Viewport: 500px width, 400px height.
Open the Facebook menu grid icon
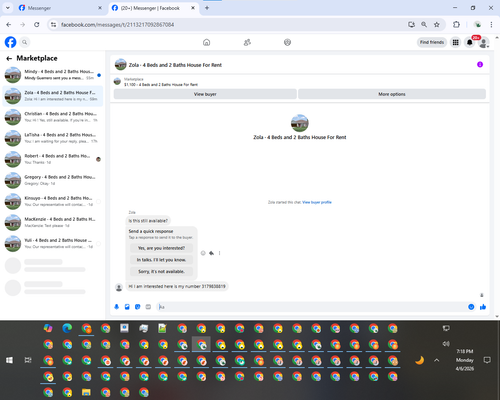tap(455, 42)
